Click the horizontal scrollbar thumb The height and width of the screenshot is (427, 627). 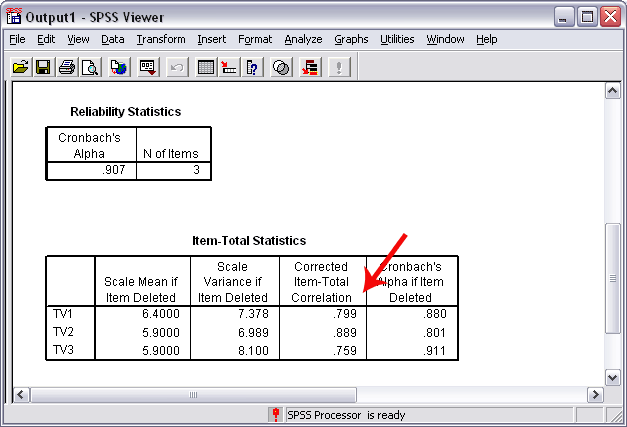(x=193, y=395)
